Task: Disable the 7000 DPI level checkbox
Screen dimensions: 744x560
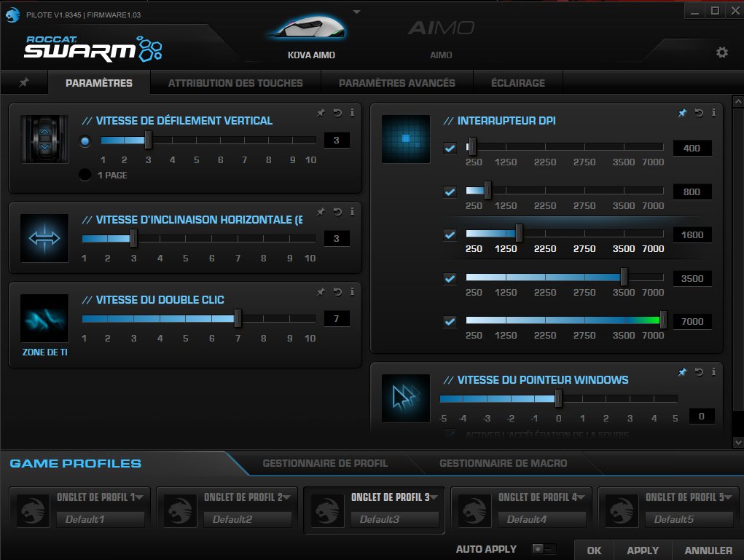Action: click(450, 321)
